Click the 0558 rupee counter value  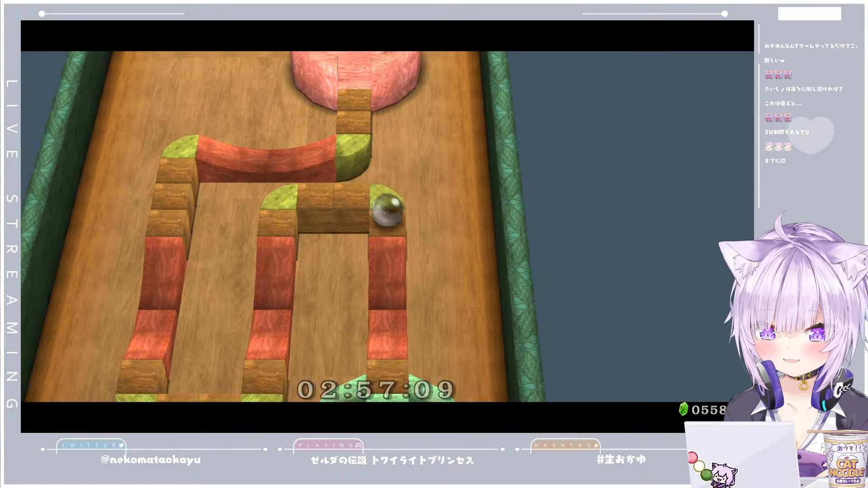click(x=709, y=410)
